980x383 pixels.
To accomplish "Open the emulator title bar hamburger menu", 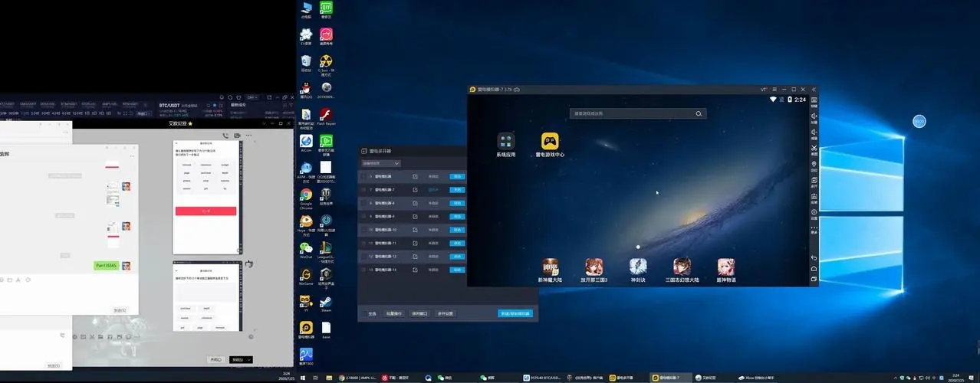I will tap(774, 90).
